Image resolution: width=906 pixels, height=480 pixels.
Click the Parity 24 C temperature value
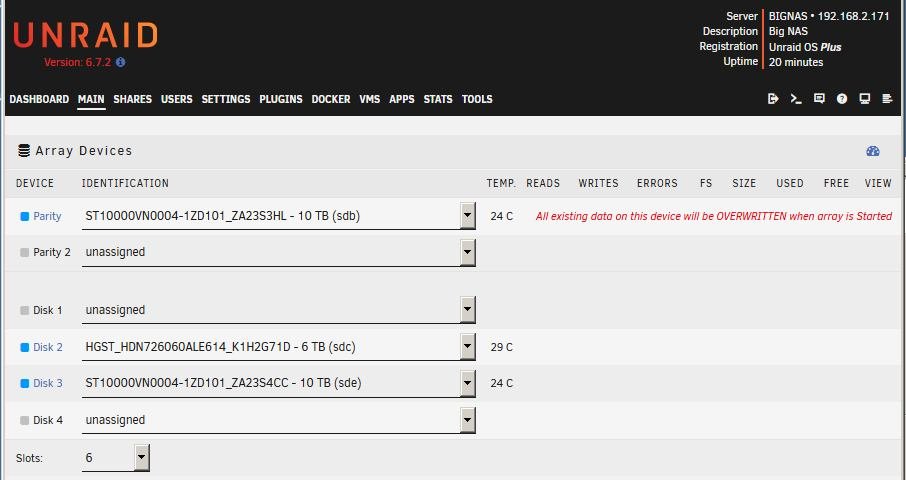point(502,216)
